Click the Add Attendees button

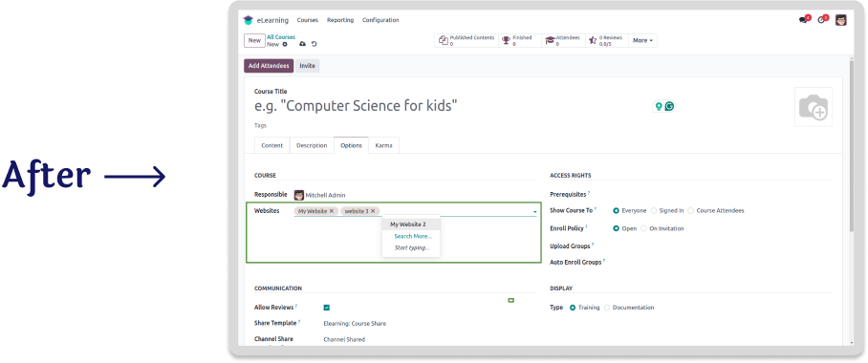click(269, 66)
